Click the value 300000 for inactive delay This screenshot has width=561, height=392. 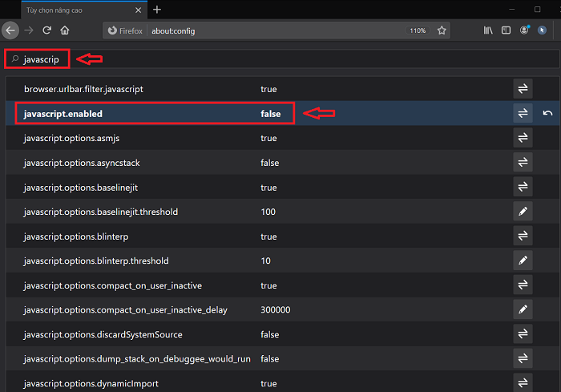pyautogui.click(x=276, y=310)
